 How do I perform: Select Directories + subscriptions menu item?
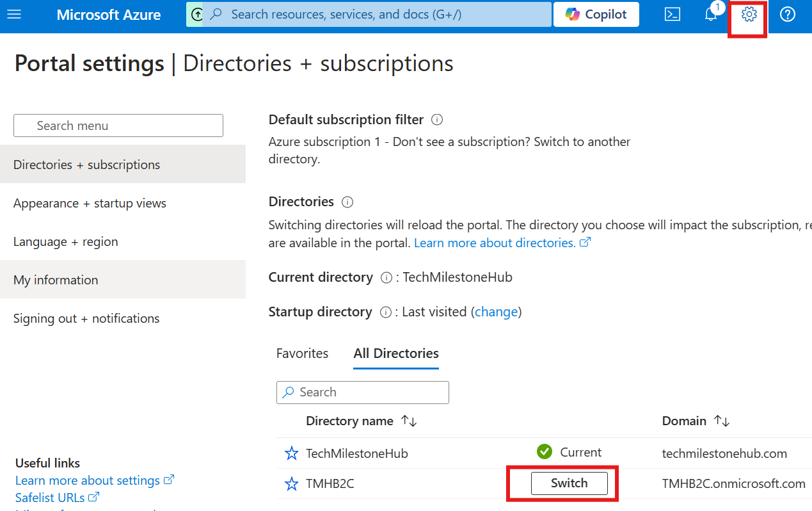pyautogui.click(x=123, y=165)
